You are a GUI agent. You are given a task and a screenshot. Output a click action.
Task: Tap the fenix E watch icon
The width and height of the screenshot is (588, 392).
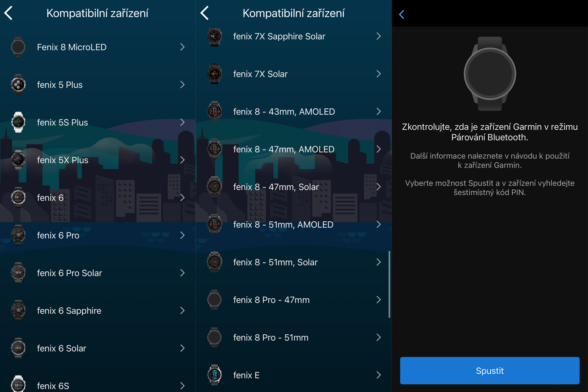[214, 375]
